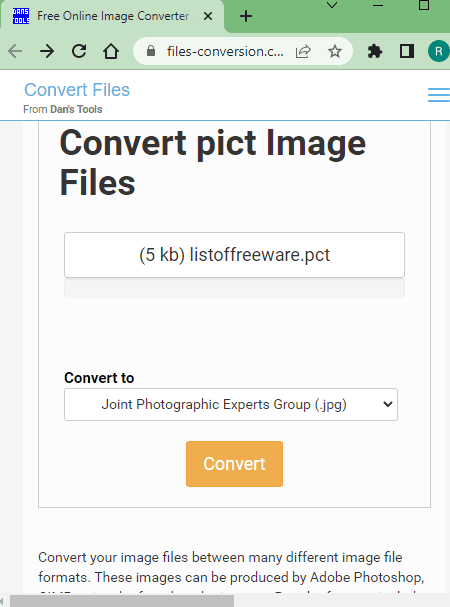Screen dimensions: 450x607
Task: Go to the browser home page
Action: tap(111, 51)
